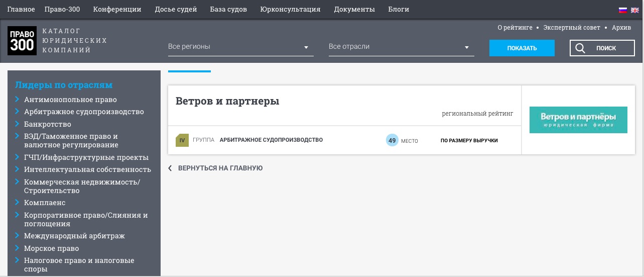Image resolution: width=644 pixels, height=277 pixels.
Task: Click По размеру выручки label
Action: point(469,141)
